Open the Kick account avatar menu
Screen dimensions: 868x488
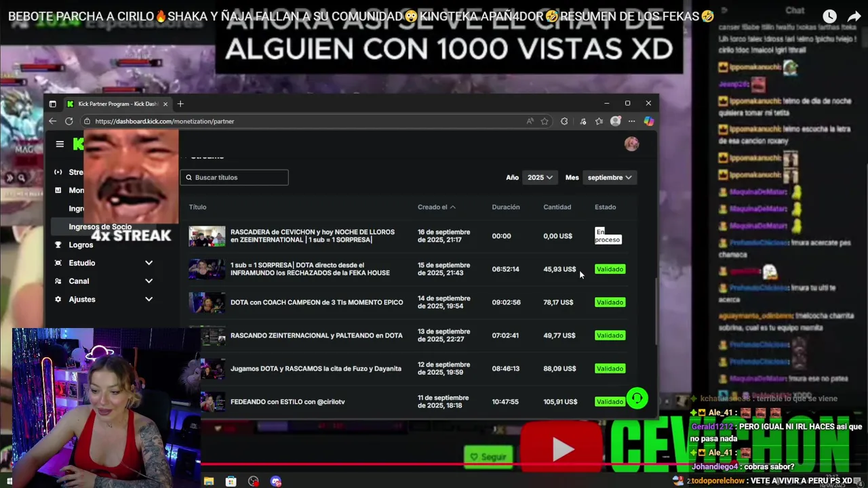pyautogui.click(x=631, y=144)
